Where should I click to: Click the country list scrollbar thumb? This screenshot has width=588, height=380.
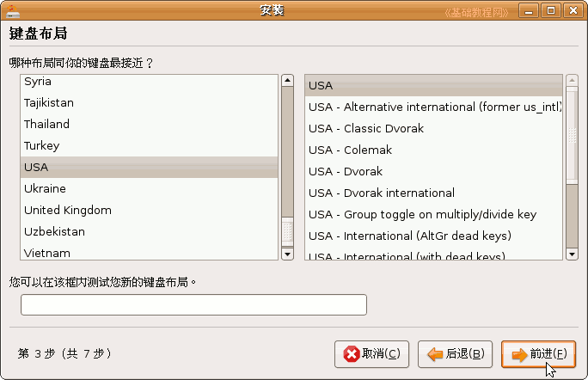[287, 231]
